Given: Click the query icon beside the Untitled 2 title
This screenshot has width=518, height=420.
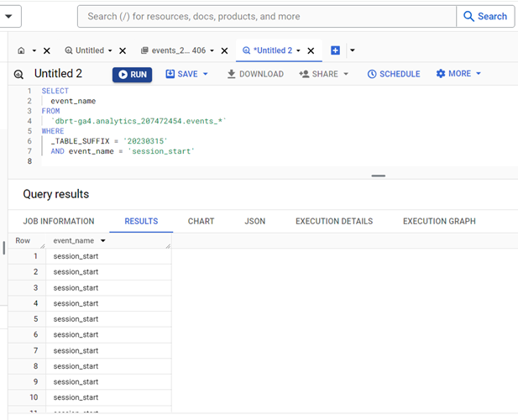Looking at the screenshot, I should (18, 75).
